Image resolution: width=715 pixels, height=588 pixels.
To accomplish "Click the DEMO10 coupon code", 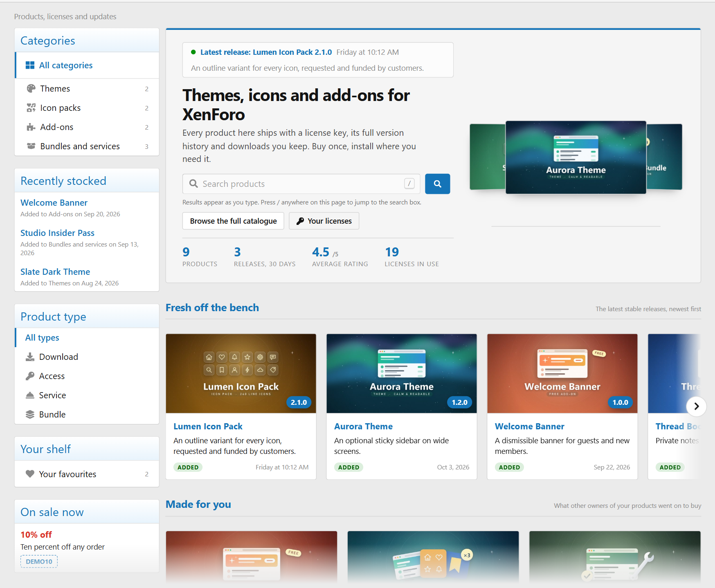I will click(x=39, y=561).
